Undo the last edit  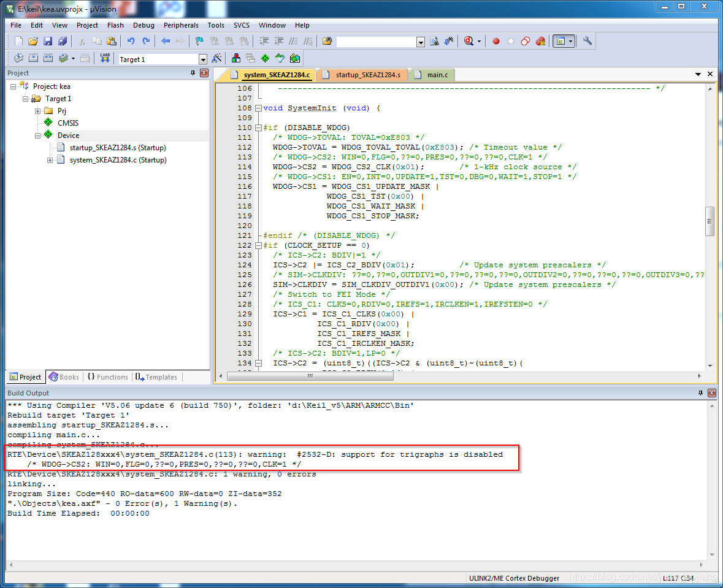[131, 41]
